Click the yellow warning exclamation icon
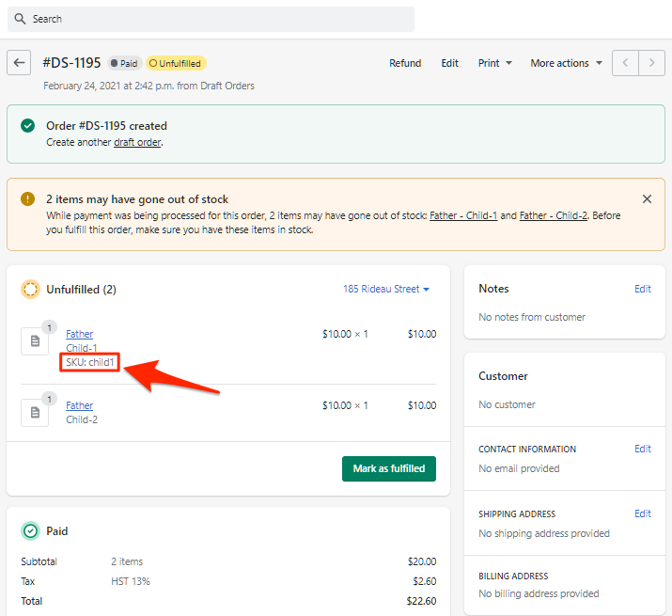Screen dimensions: 672x616 28,199
